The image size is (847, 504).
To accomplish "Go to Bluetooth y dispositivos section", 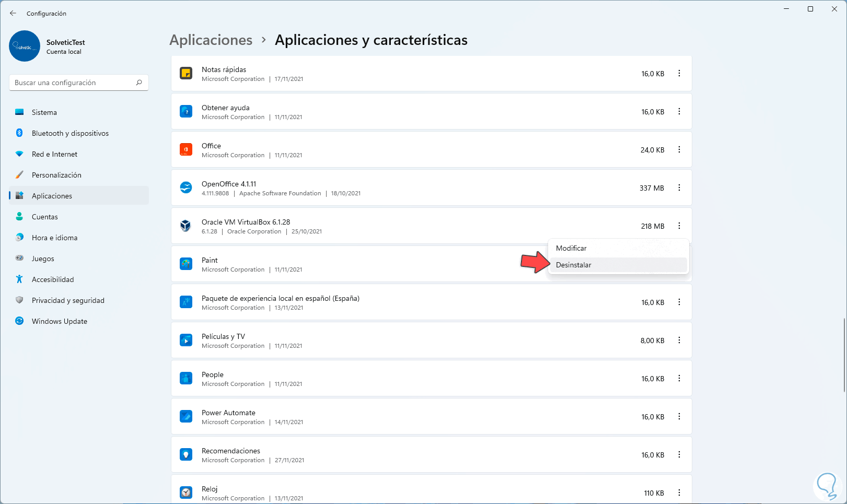I will [70, 133].
